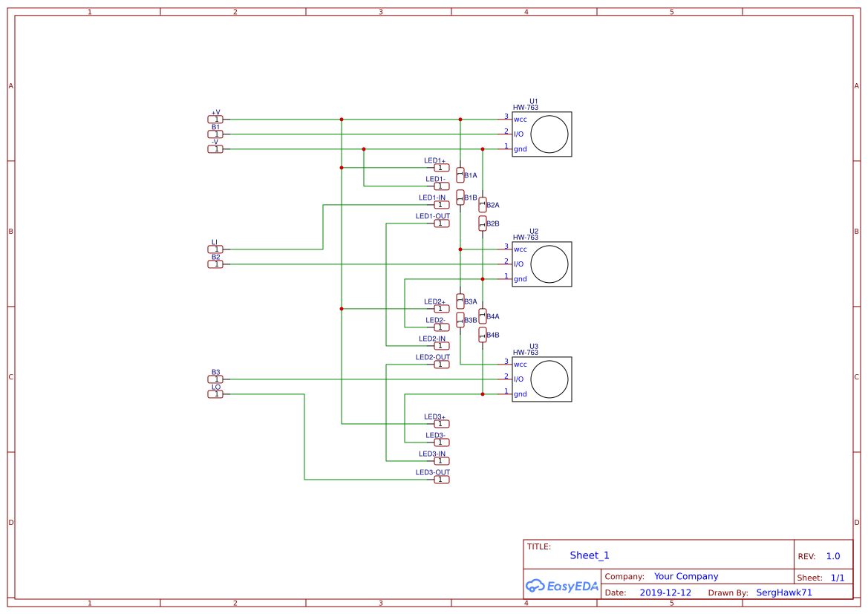Select the LED2-OUT connector pin
868x614 pixels.
(441, 365)
